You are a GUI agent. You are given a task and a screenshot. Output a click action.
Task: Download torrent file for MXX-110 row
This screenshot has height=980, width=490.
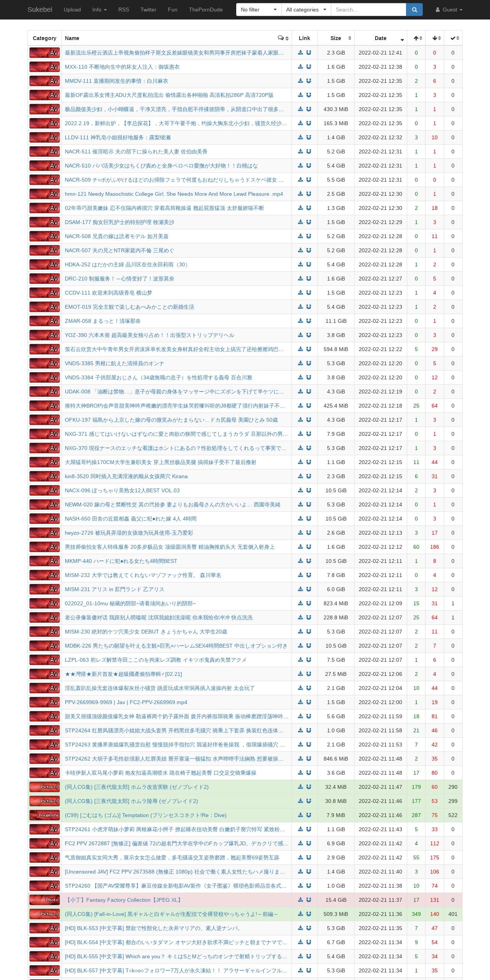300,67
